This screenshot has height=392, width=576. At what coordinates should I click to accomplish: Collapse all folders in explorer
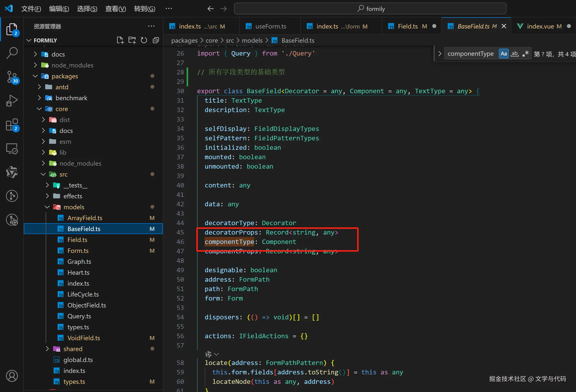[156, 40]
